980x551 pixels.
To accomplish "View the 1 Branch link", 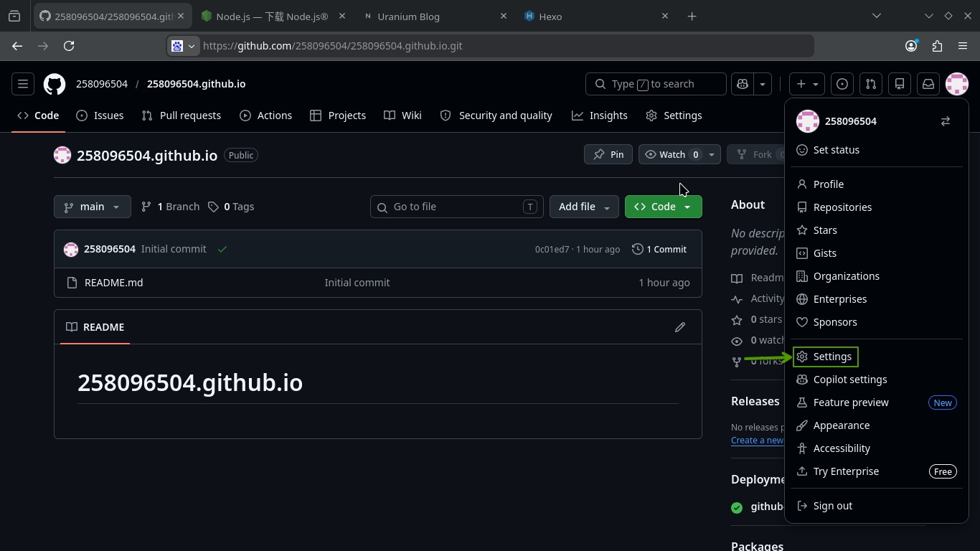I will point(170,207).
